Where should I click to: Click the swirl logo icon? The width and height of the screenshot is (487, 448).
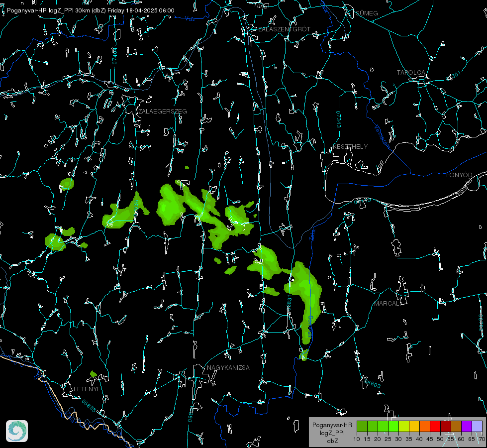pos(17,431)
